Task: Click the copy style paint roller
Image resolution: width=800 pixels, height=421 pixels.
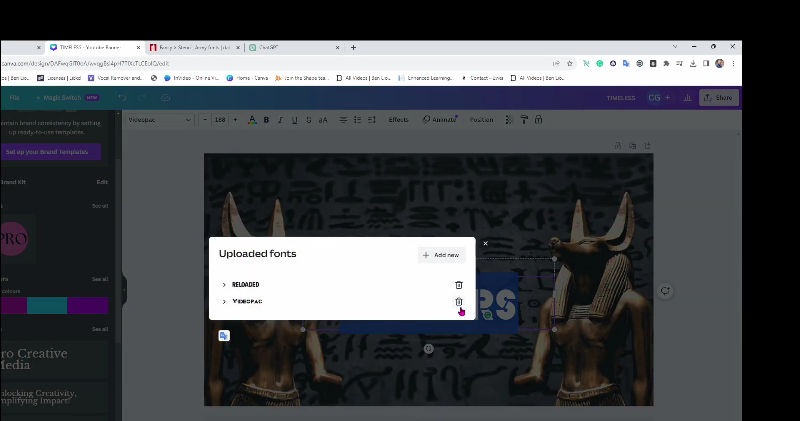Action: [524, 120]
